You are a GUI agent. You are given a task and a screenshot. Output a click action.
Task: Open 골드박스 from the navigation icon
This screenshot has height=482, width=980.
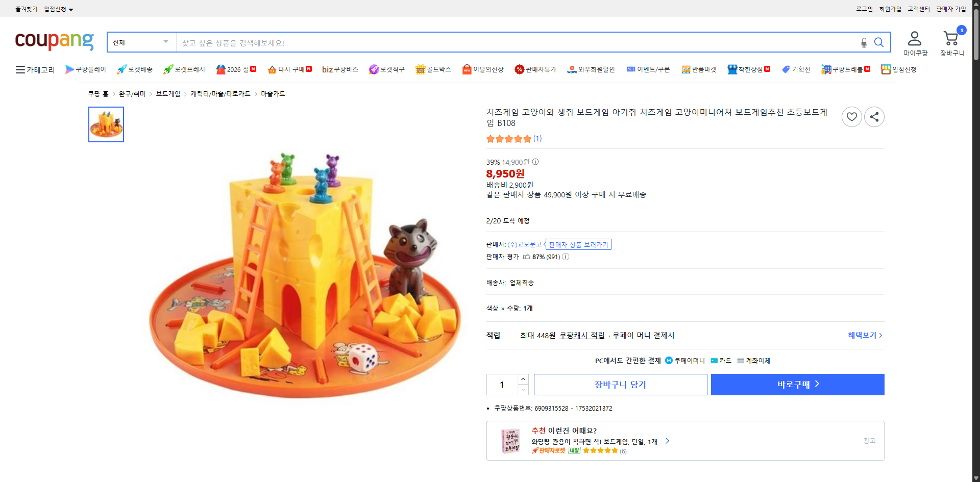pyautogui.click(x=420, y=69)
